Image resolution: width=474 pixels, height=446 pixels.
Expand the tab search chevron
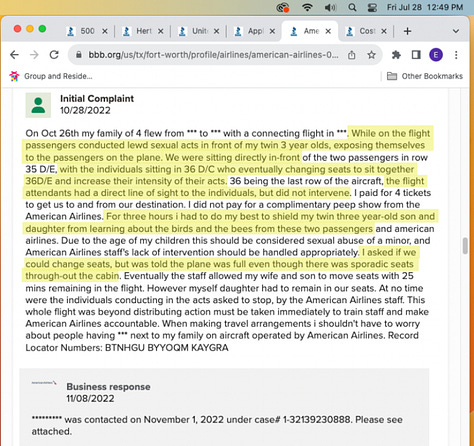point(456,31)
